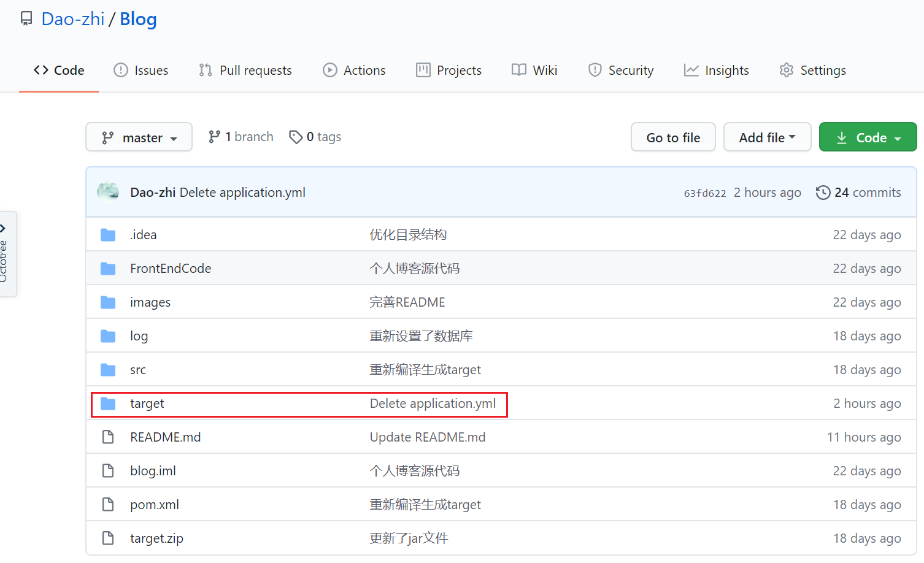Click the folder icon for images
Image resolution: width=924 pixels, height=563 pixels.
108,302
